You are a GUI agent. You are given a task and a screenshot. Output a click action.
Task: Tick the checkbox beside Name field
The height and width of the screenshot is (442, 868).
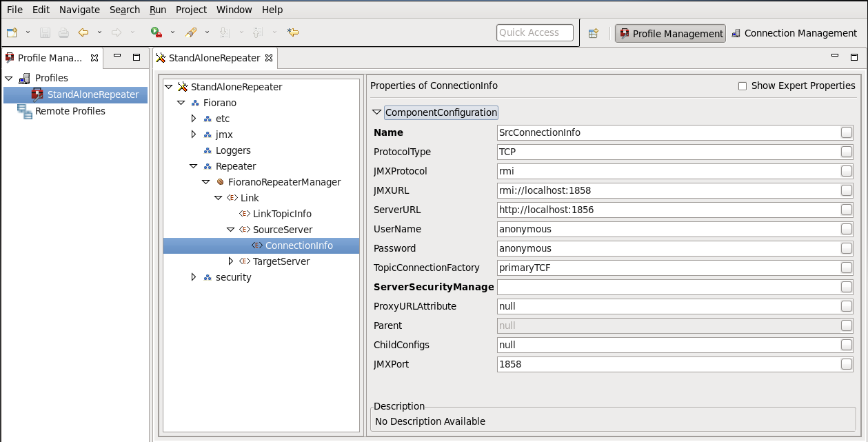click(846, 132)
